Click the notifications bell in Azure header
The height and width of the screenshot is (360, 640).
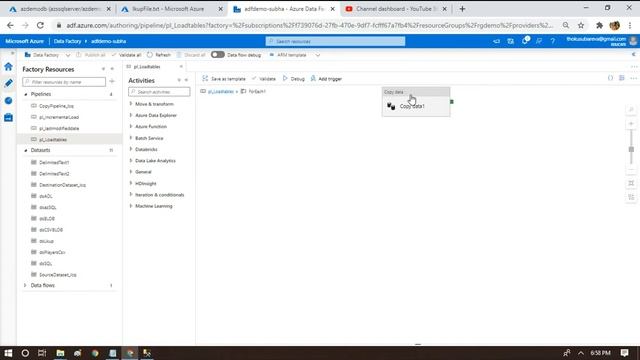point(525,41)
